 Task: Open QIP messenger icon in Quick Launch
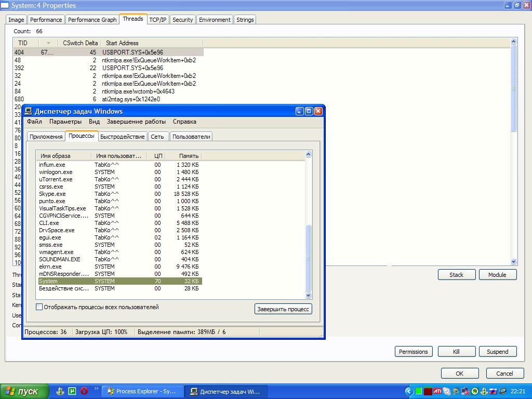[x=60, y=391]
